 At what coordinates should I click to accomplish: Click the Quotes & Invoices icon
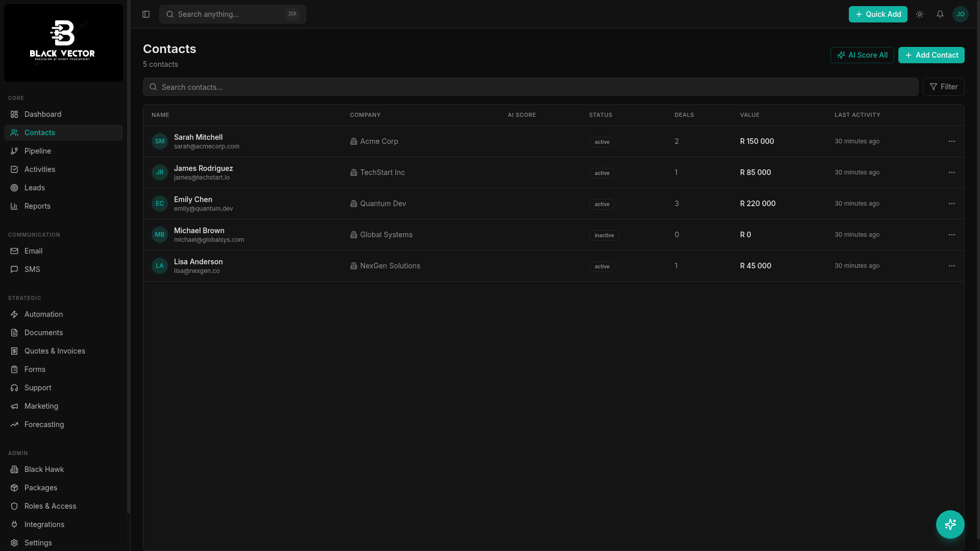(x=14, y=351)
